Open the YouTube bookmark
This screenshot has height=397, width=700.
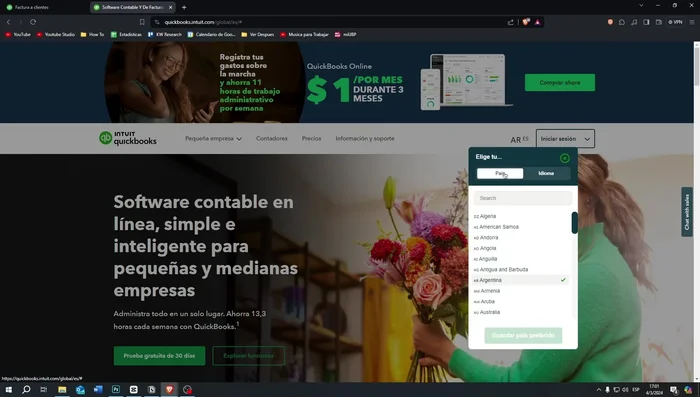pyautogui.click(x=18, y=34)
